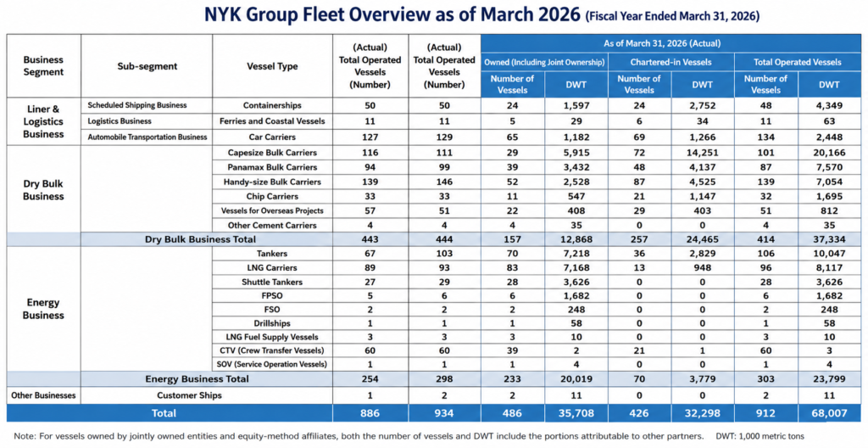Select the CTV (Crew Transfer Vessels) cell
868x448 pixels.
(x=272, y=350)
